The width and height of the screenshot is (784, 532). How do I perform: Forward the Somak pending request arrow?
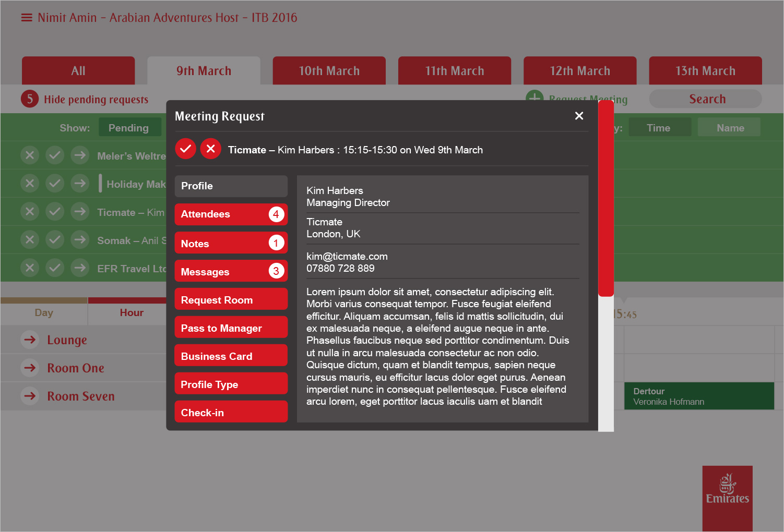coord(80,240)
